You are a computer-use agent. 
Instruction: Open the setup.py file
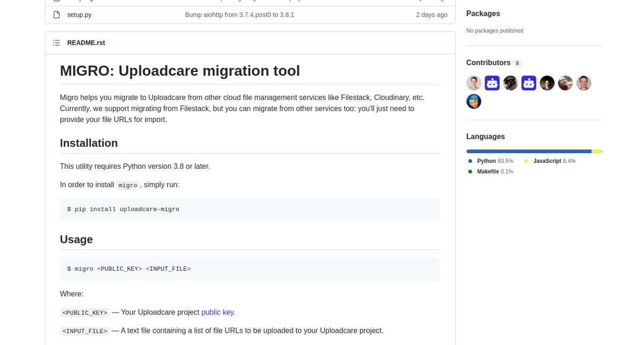[79, 15]
